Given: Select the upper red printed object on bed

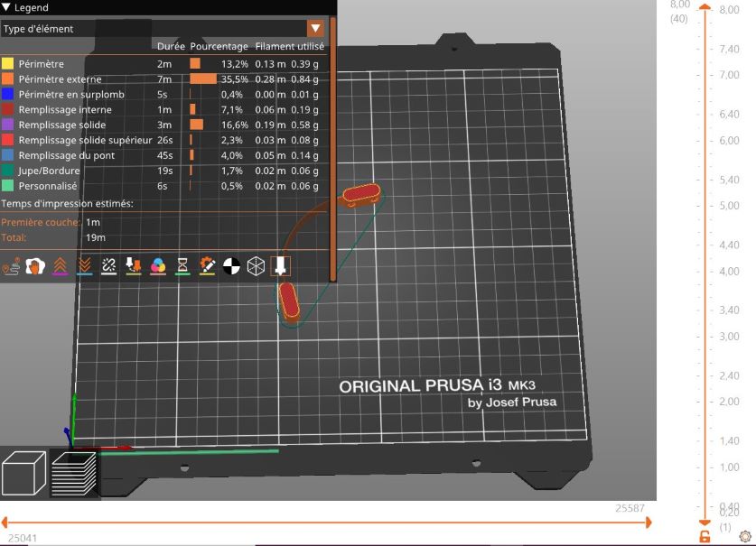Looking at the screenshot, I should 361,194.
